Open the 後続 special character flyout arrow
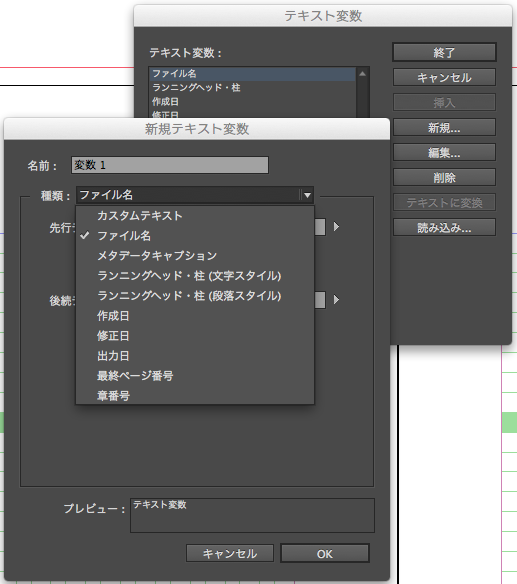This screenshot has width=517, height=584. pos(336,299)
